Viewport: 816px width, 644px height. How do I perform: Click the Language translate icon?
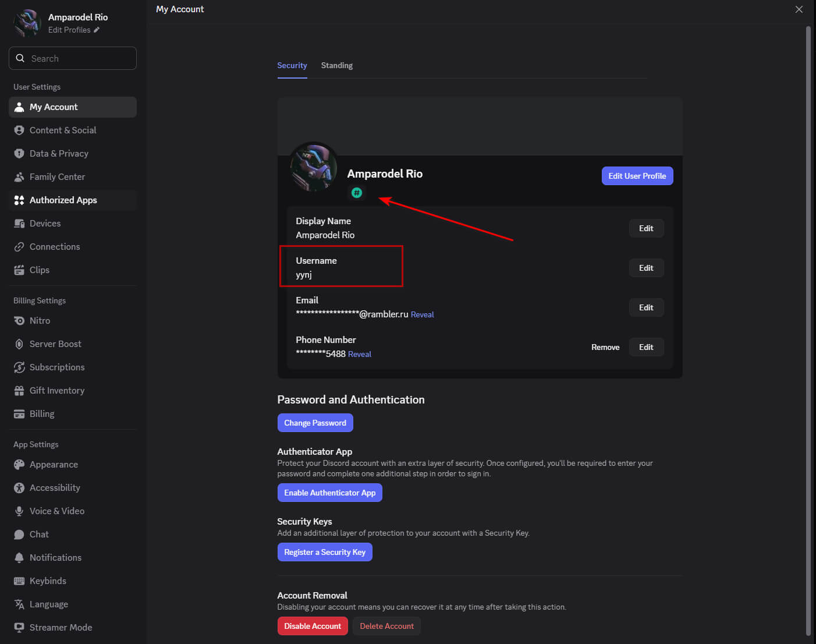19,604
